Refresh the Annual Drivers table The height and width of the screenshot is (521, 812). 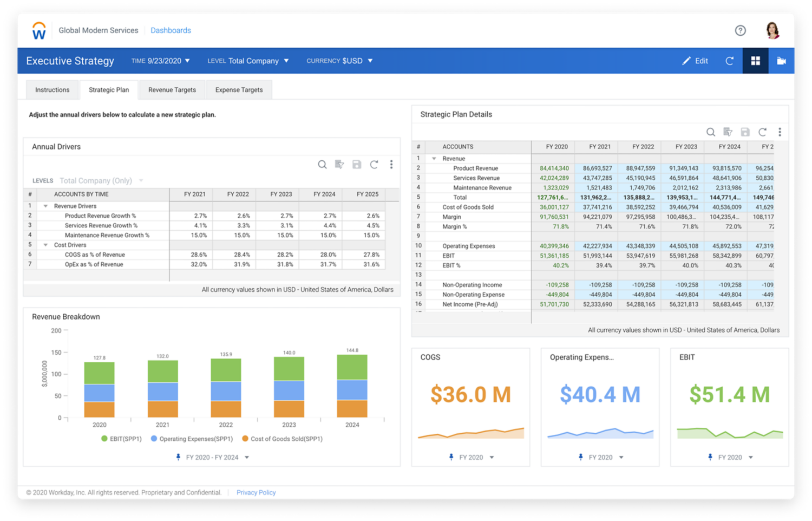tap(374, 164)
